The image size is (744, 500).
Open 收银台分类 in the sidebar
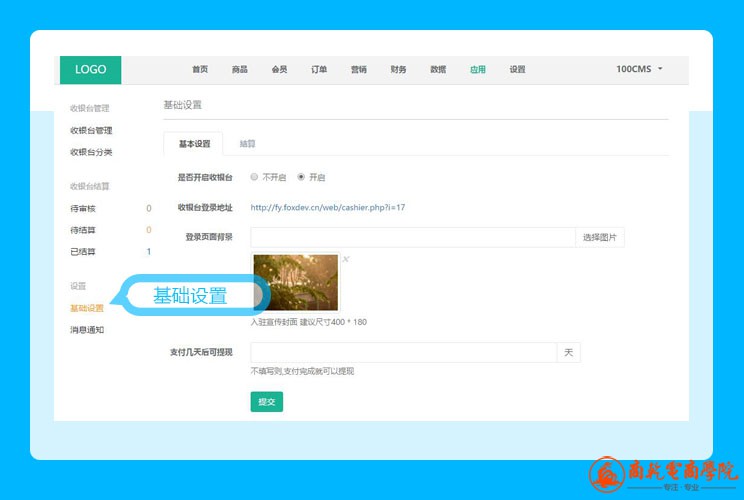(x=91, y=152)
